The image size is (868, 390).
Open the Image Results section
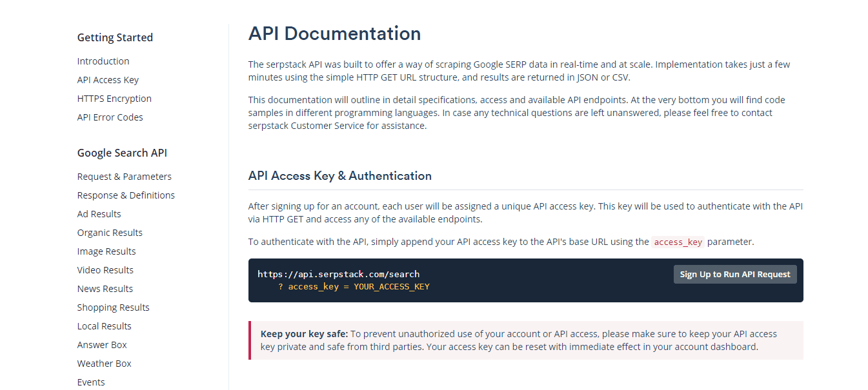pyautogui.click(x=106, y=251)
